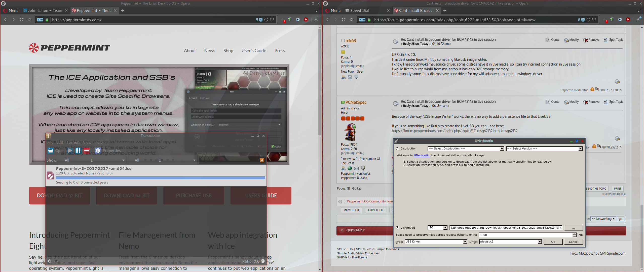
Task: Reload the Peppermint homepage in left Opera
Action: [21, 20]
